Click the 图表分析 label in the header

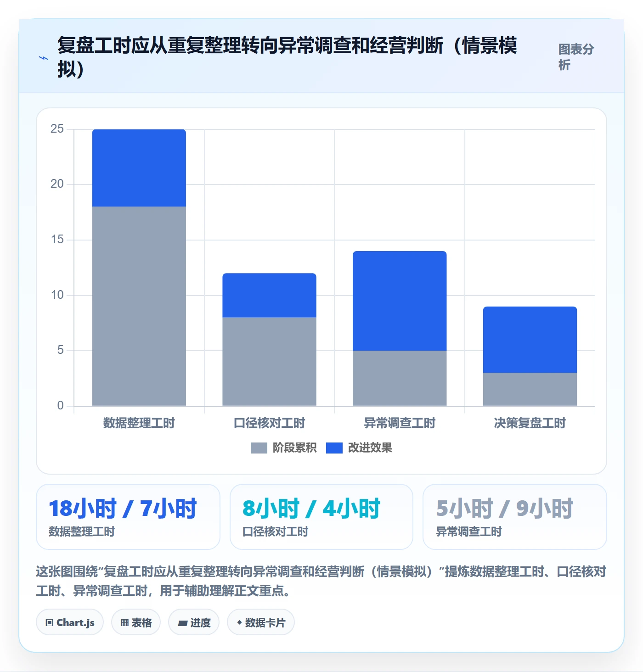point(576,57)
